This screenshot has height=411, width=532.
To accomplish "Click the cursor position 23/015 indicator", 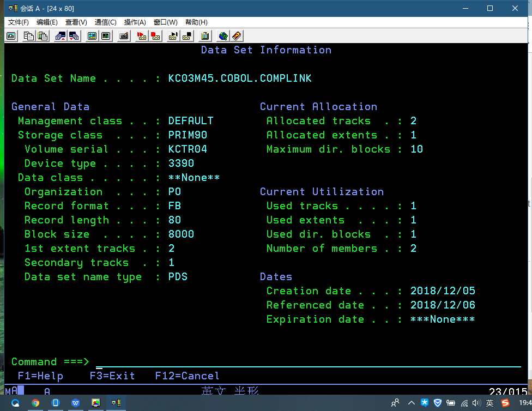I will click(508, 391).
